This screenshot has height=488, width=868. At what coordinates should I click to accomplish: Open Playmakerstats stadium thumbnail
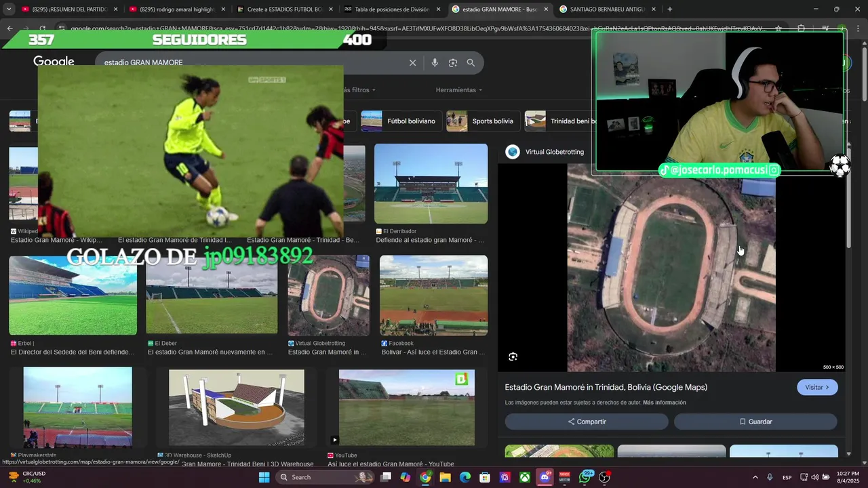coord(78,407)
